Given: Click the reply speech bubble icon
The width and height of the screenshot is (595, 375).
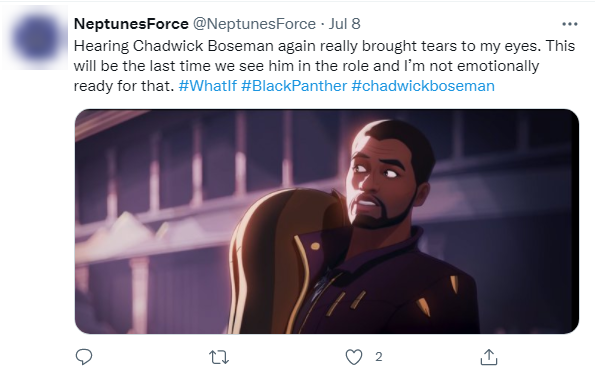Looking at the screenshot, I should click(84, 357).
